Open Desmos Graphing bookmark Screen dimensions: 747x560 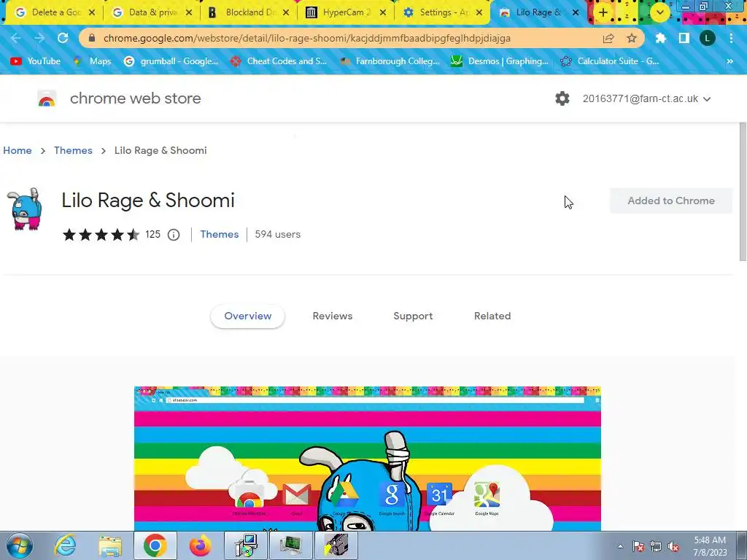[x=499, y=61]
